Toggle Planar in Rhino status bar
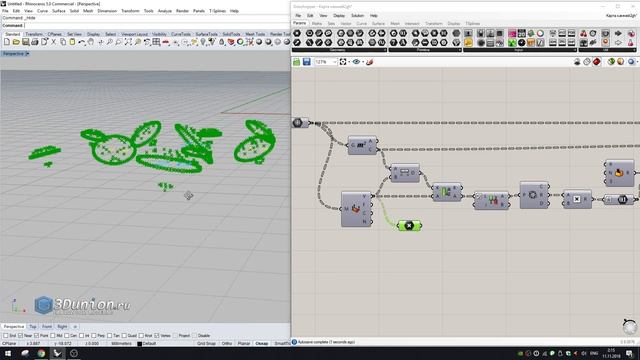The image size is (640, 360). click(244, 343)
